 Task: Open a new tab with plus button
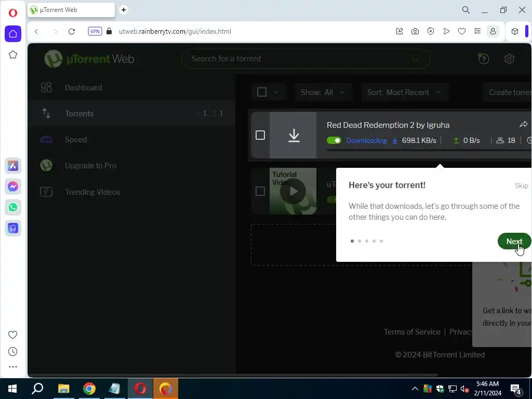pos(124,10)
